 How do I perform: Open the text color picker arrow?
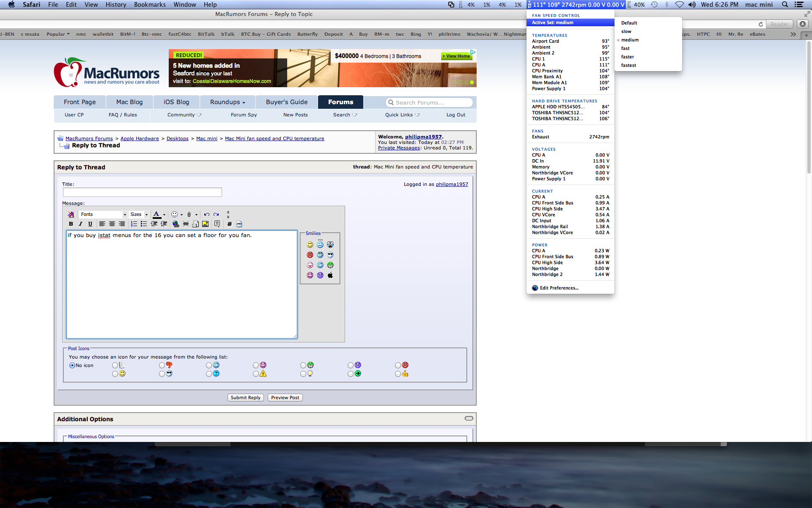point(164,215)
